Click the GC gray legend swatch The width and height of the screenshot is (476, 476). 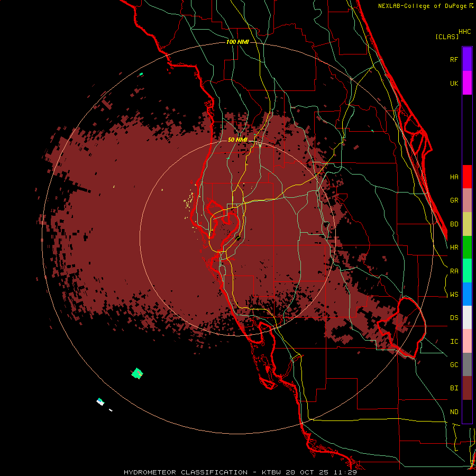[x=467, y=364]
